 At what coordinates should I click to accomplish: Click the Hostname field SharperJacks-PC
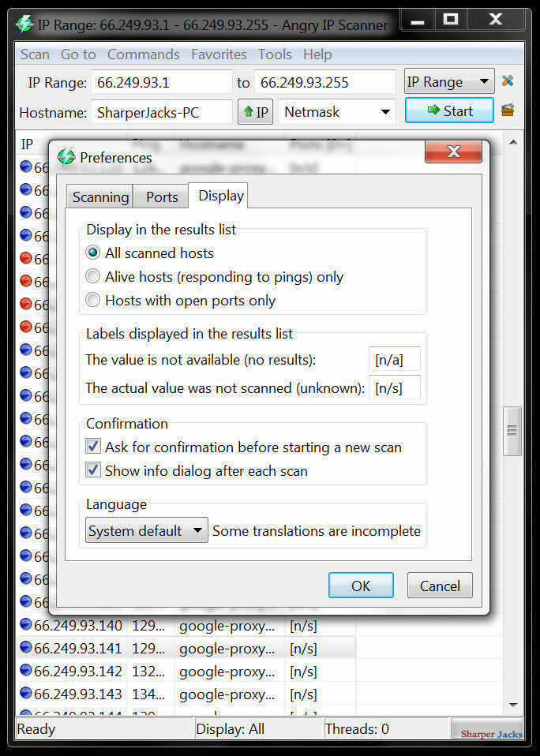click(162, 112)
